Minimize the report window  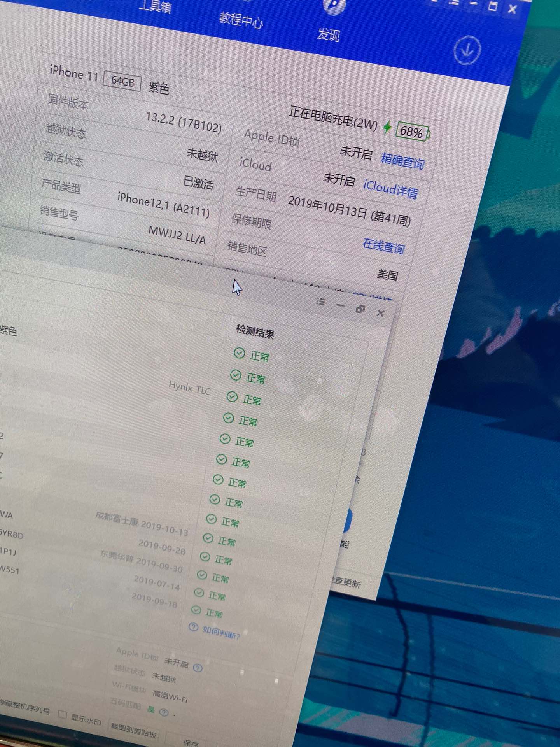tap(341, 305)
